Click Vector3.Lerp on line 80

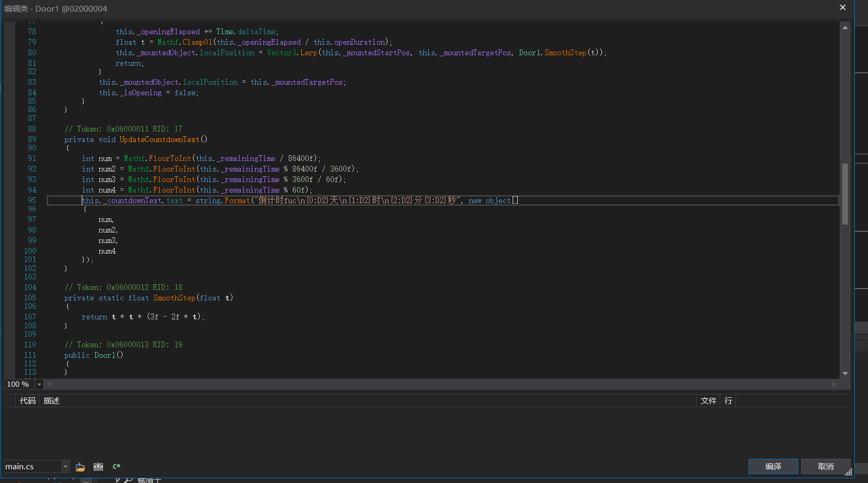(292, 53)
